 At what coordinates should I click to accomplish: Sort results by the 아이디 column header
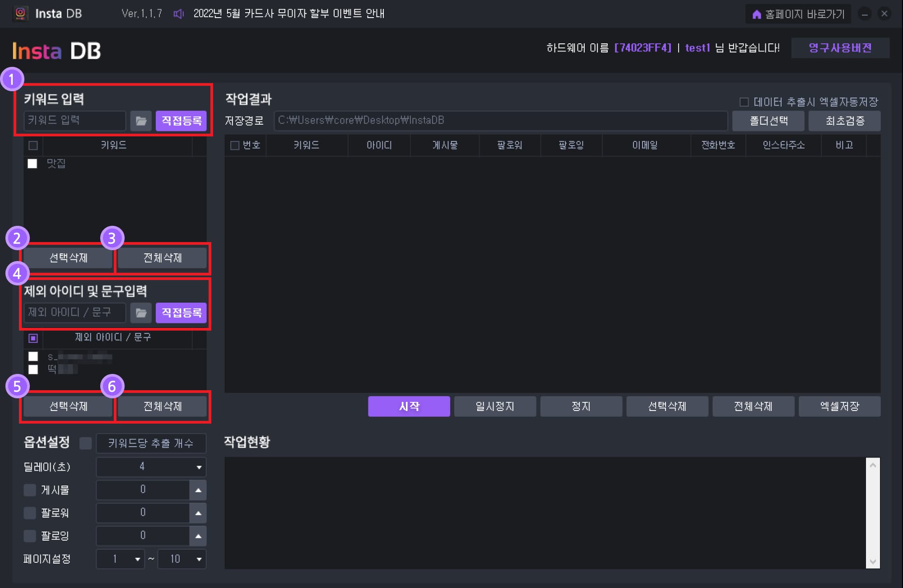[379, 145]
